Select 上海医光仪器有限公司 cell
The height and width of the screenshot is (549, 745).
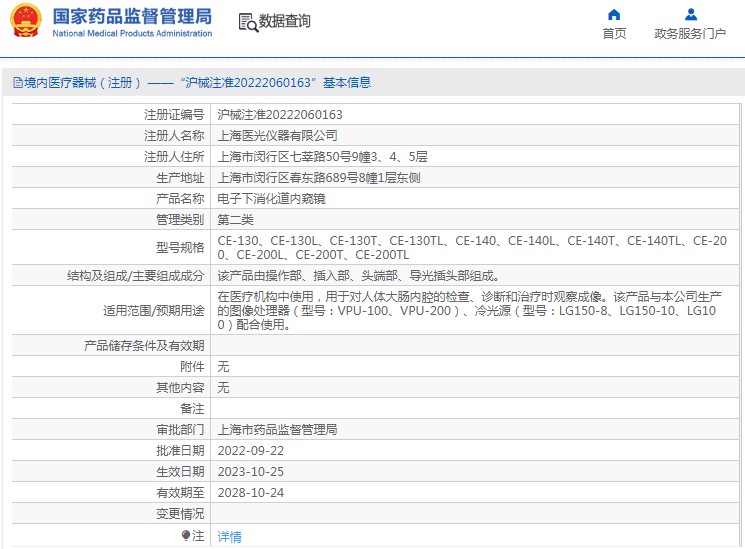pos(277,135)
